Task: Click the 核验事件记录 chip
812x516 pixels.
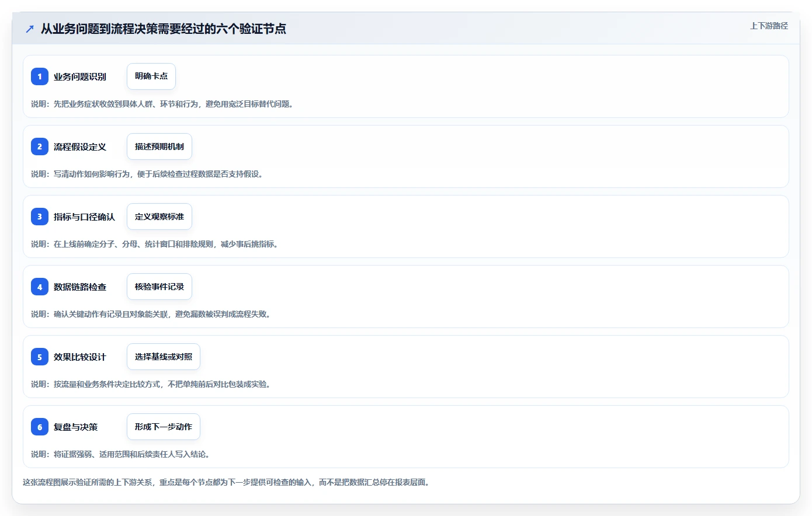Action: pyautogui.click(x=159, y=287)
